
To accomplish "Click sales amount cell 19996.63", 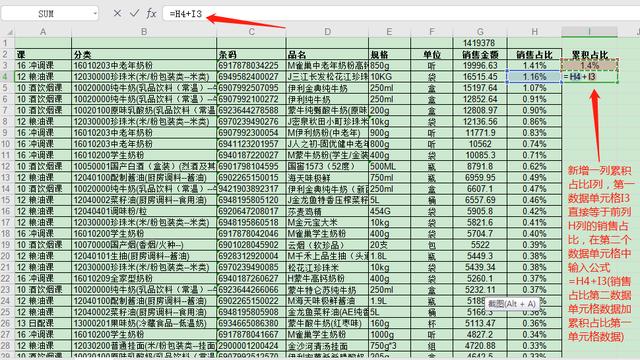I will [x=480, y=65].
